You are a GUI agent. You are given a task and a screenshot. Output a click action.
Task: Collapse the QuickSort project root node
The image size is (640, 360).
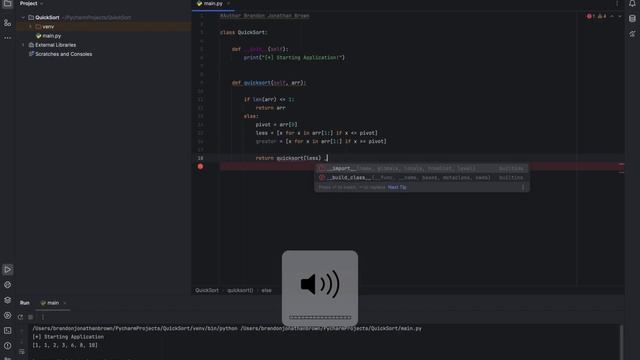(23, 18)
